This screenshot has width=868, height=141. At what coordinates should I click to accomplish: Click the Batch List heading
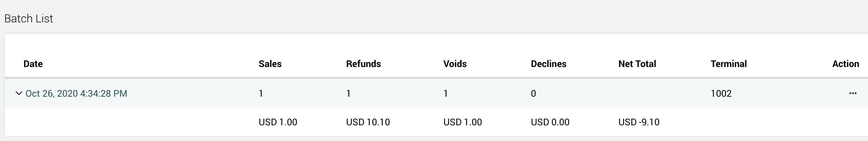pos(29,18)
